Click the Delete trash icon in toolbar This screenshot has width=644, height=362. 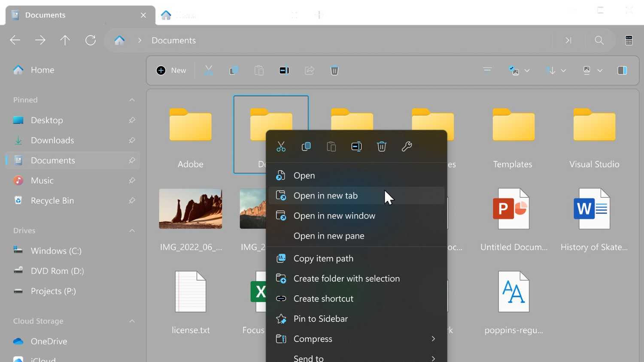click(334, 70)
